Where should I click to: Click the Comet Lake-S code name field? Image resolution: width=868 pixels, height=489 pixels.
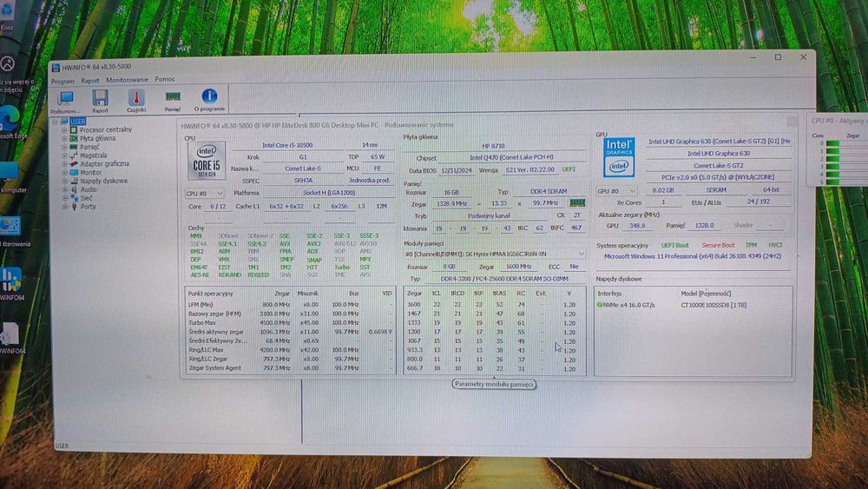tap(303, 169)
